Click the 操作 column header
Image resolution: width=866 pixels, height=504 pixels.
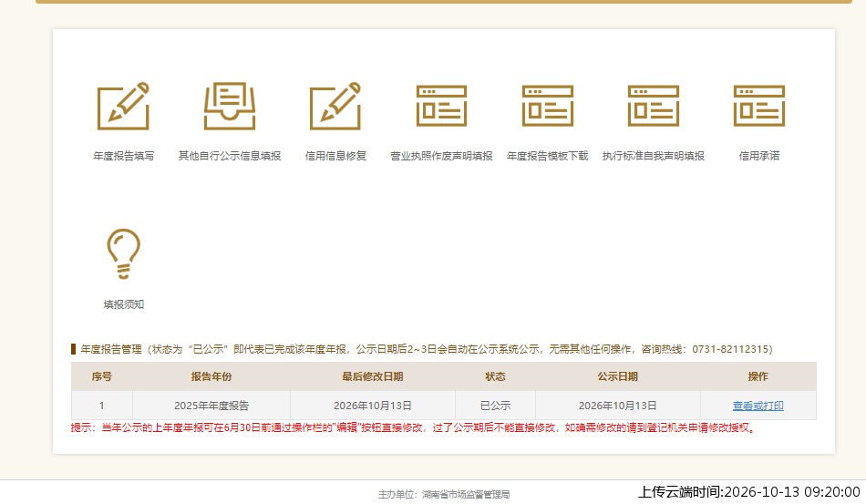(x=758, y=376)
